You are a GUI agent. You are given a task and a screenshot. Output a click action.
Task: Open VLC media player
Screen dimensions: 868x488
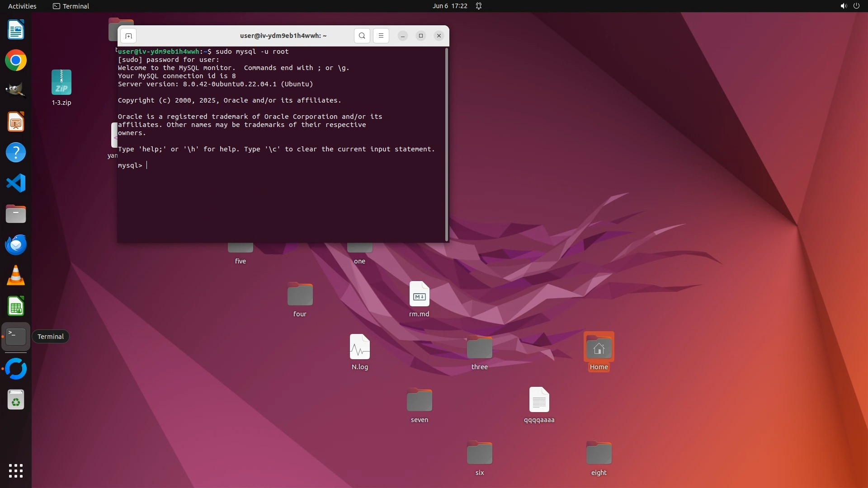click(16, 276)
